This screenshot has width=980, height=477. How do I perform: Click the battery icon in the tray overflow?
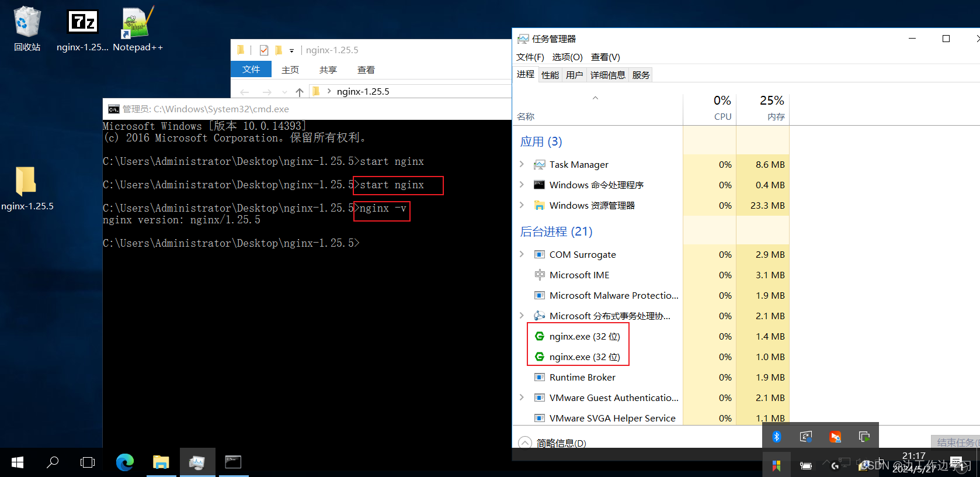coord(806,466)
